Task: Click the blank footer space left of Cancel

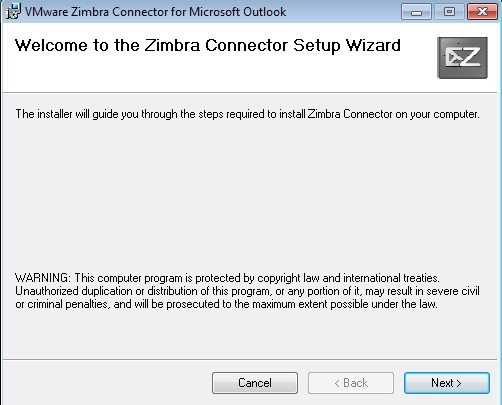Action: tap(107, 383)
